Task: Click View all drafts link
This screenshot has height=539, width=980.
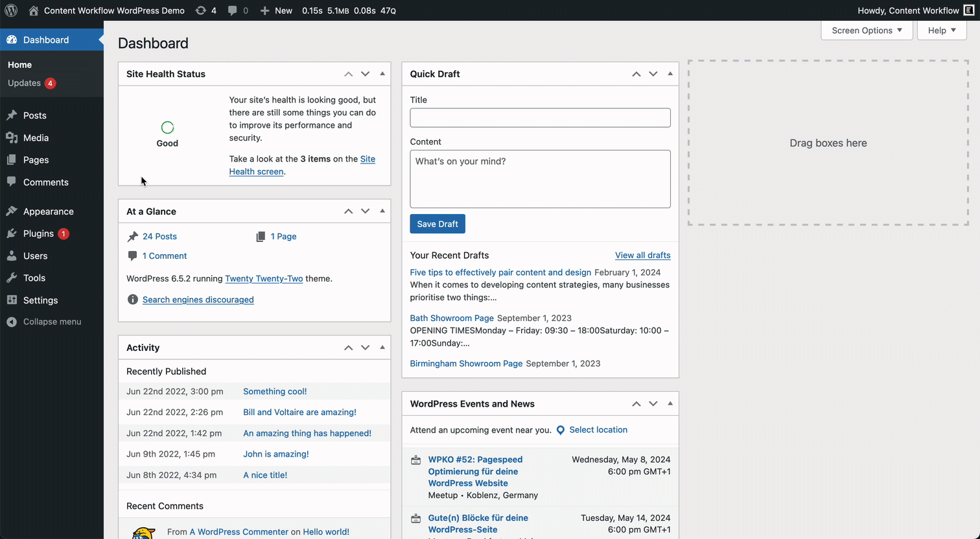Action: coord(643,256)
